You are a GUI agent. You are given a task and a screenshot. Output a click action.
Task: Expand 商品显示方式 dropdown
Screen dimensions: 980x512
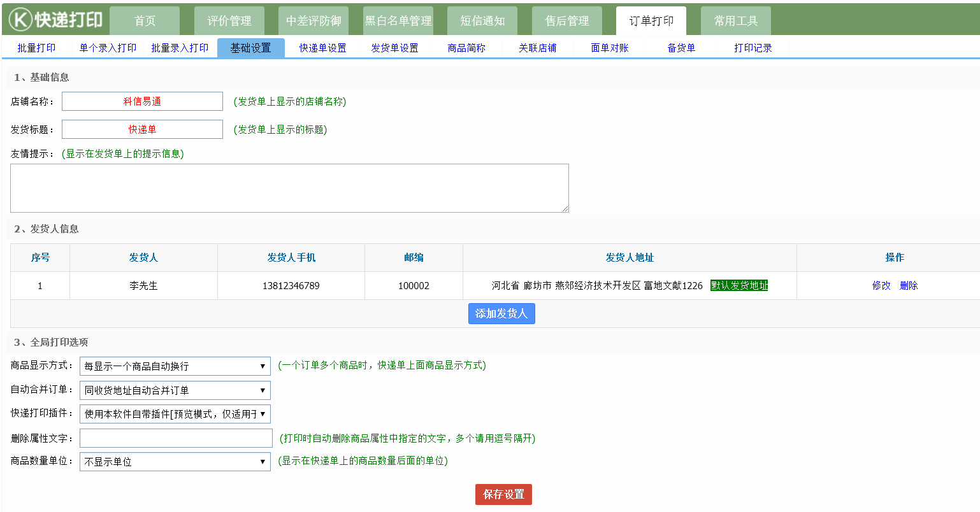pyautogui.click(x=175, y=366)
